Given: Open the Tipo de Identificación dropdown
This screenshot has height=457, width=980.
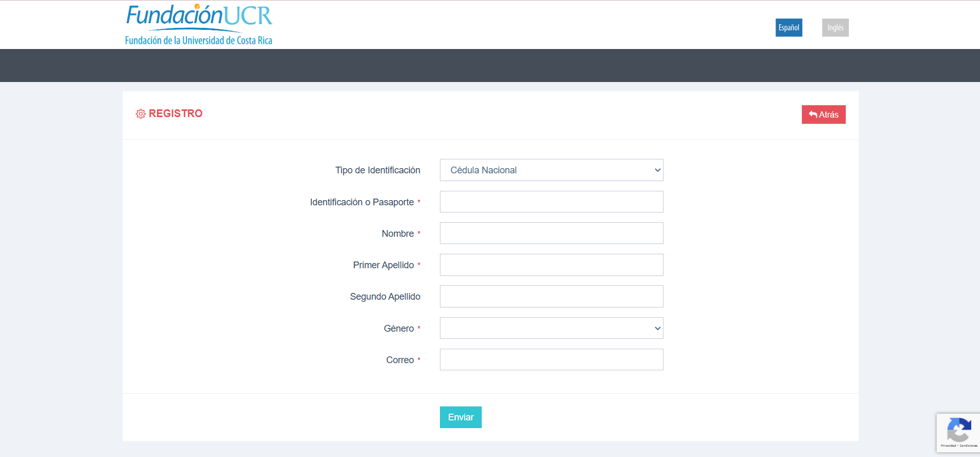Looking at the screenshot, I should point(551,170).
